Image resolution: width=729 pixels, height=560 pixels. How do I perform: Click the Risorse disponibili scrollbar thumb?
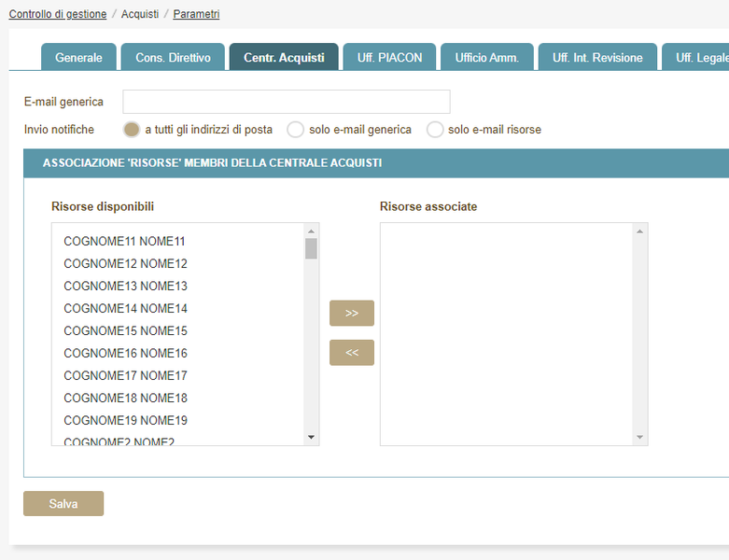[311, 248]
